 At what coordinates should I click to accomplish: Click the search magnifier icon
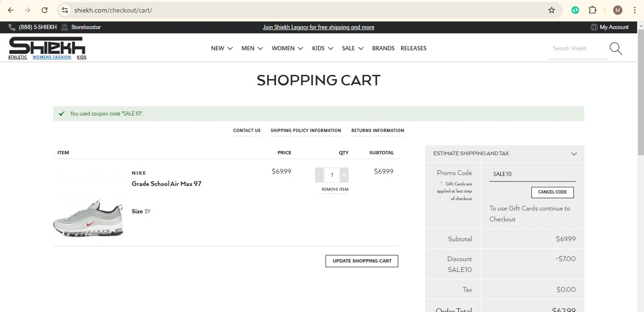[x=616, y=49]
